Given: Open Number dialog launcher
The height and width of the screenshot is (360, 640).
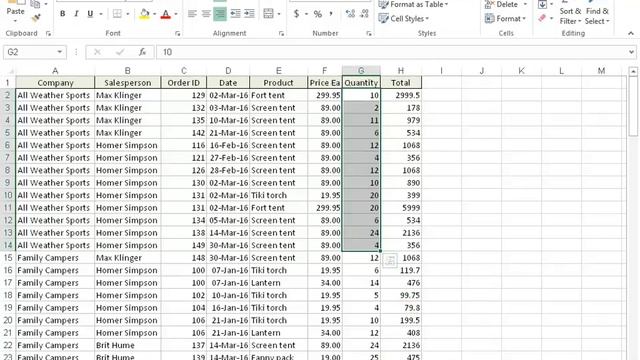Looking at the screenshot, I should coord(369,34).
